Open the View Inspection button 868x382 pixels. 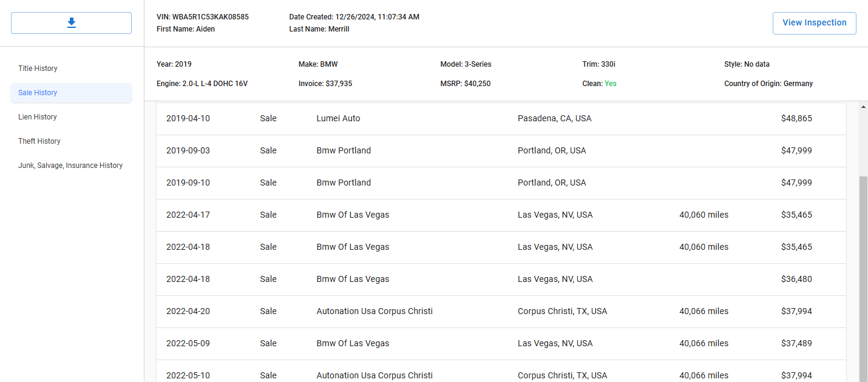click(x=814, y=23)
